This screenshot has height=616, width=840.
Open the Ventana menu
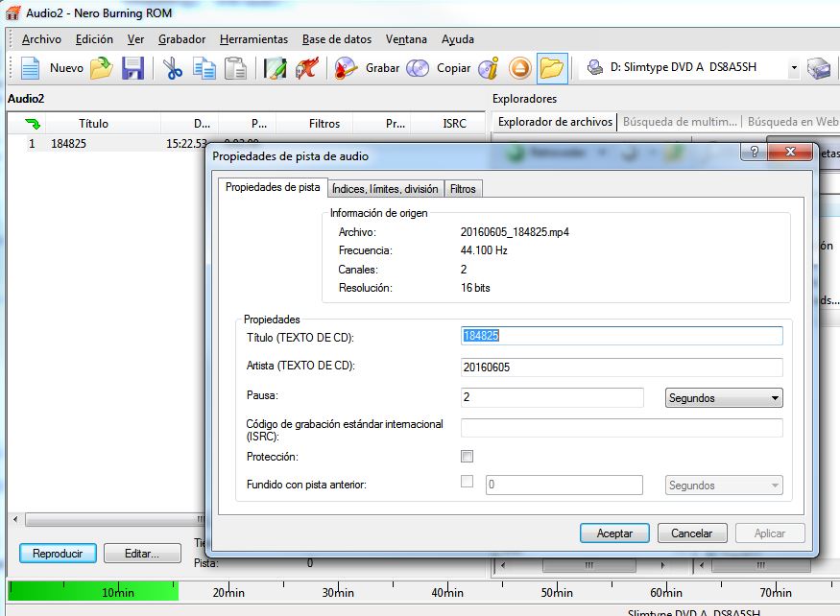[407, 39]
